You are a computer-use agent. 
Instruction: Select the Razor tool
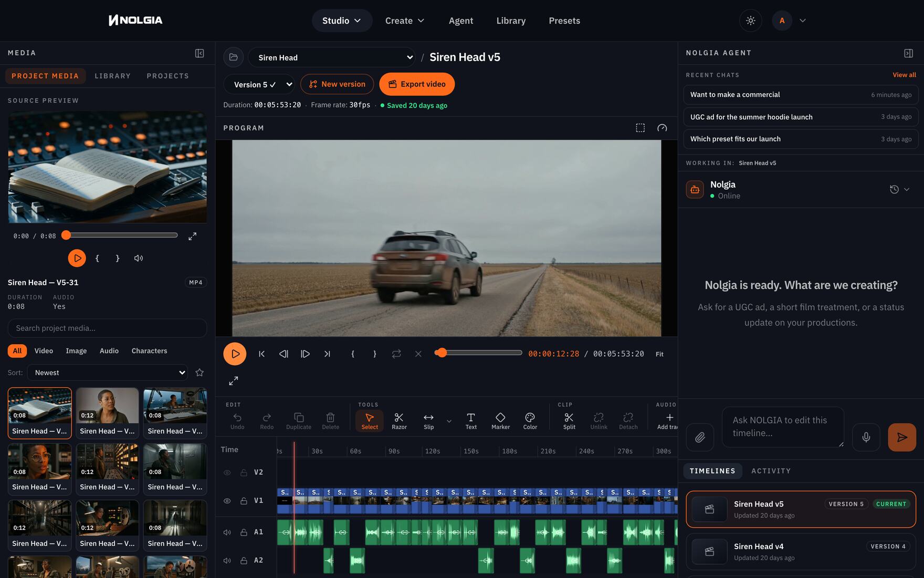399,421
